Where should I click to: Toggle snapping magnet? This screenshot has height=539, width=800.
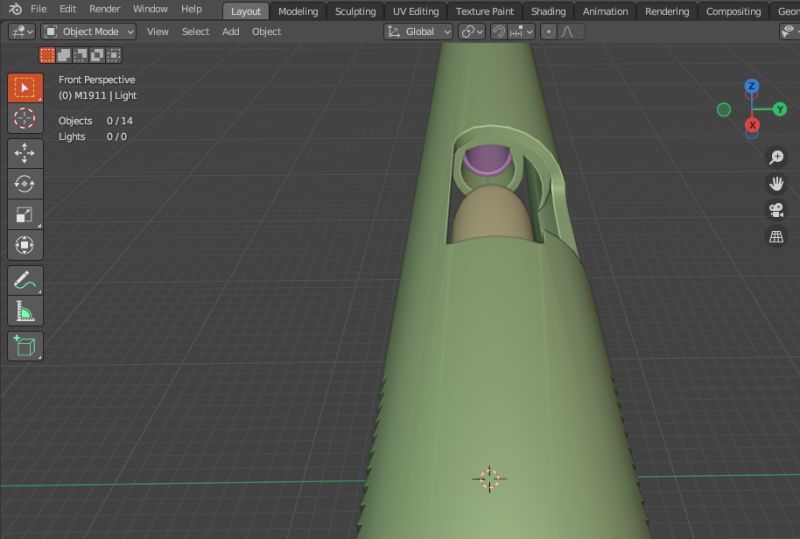pyautogui.click(x=498, y=32)
